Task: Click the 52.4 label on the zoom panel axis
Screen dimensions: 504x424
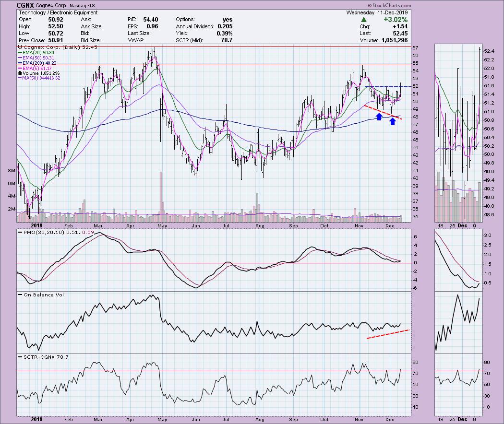Action: (489, 51)
